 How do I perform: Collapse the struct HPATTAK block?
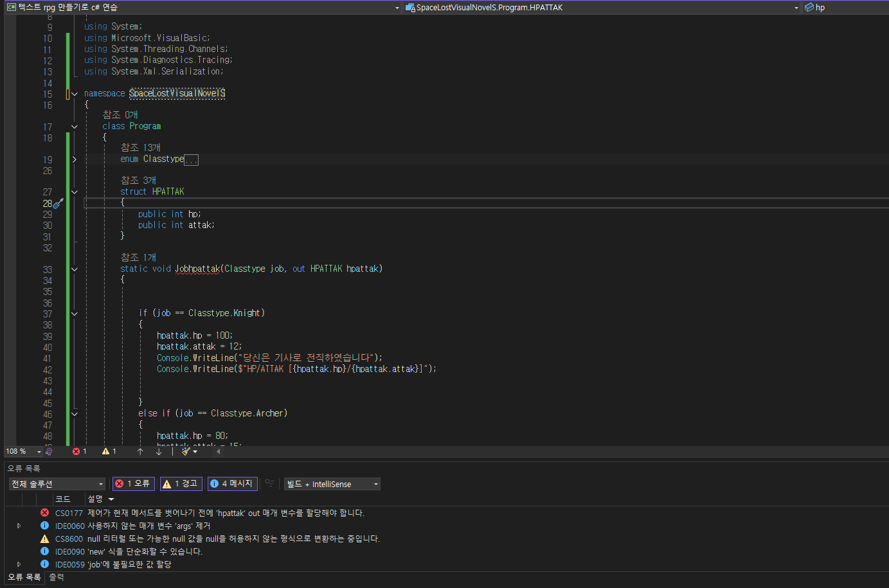(75, 192)
